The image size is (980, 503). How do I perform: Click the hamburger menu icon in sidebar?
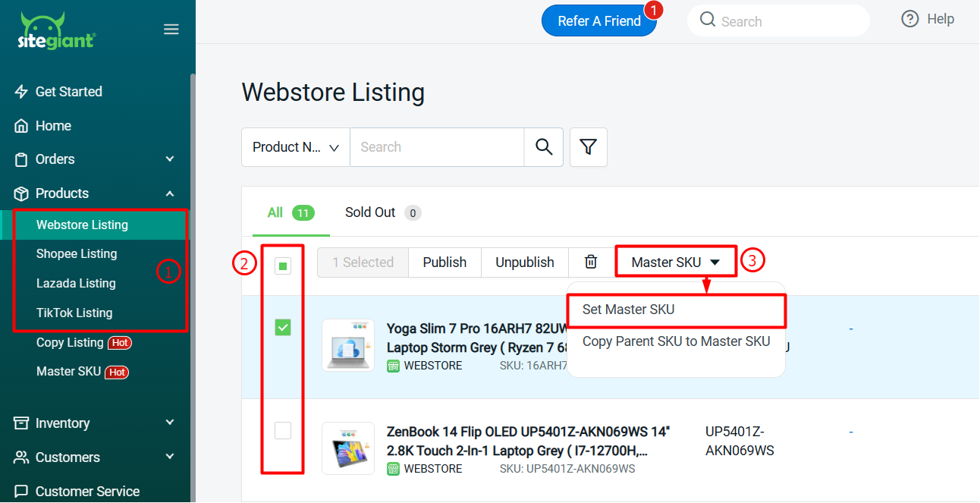pyautogui.click(x=171, y=30)
